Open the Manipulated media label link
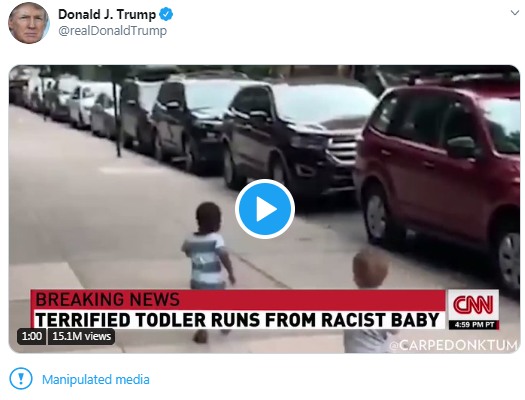The width and height of the screenshot is (525, 400). [x=96, y=380]
